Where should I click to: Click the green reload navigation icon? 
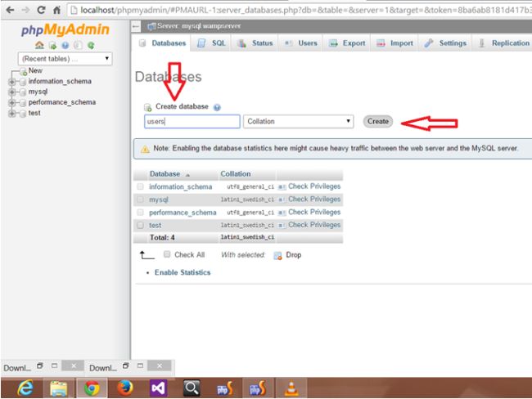[x=91, y=45]
